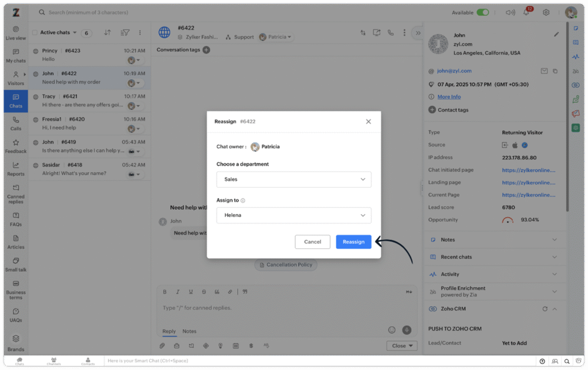The image size is (588, 370).
Task: Add a conversation tag with plus icon
Action: tap(206, 50)
